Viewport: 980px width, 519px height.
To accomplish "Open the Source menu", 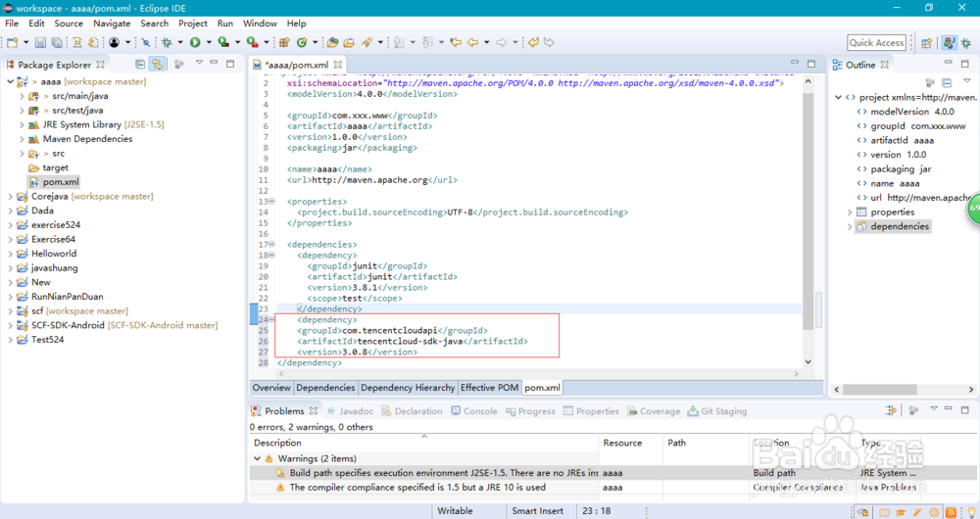I will (x=69, y=24).
